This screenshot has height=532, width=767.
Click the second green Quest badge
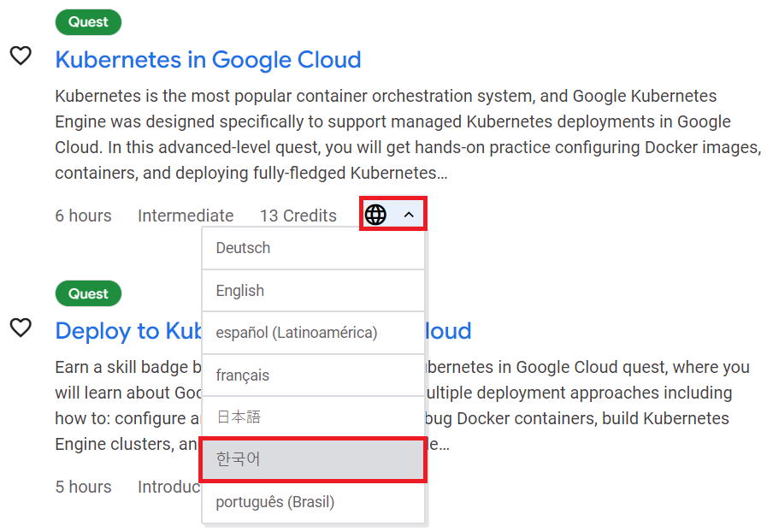88,293
